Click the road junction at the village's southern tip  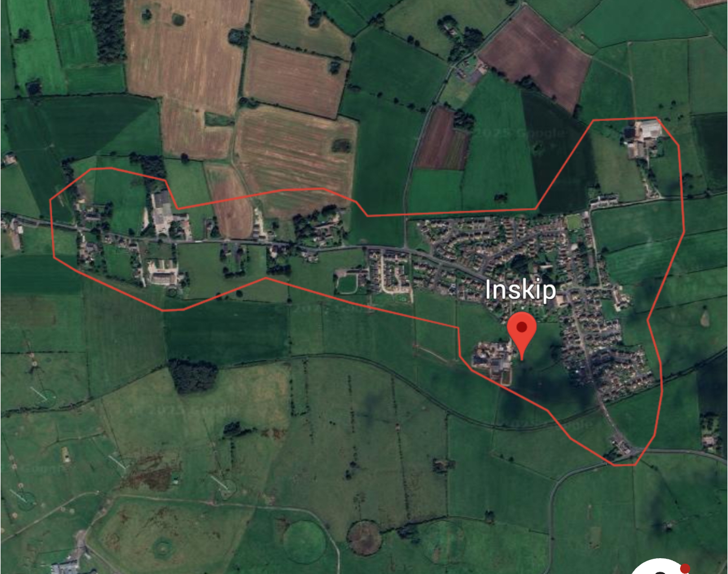[628, 450]
